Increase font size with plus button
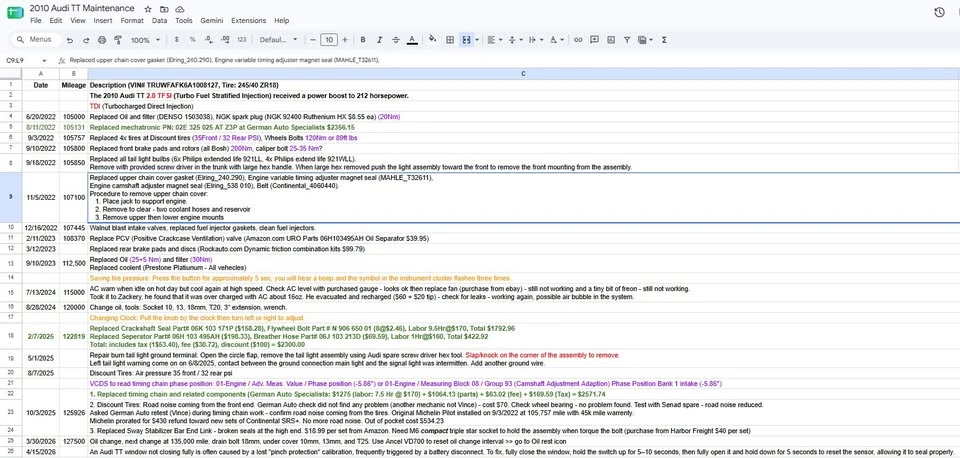Image resolution: width=960 pixels, height=458 pixels. click(x=345, y=40)
